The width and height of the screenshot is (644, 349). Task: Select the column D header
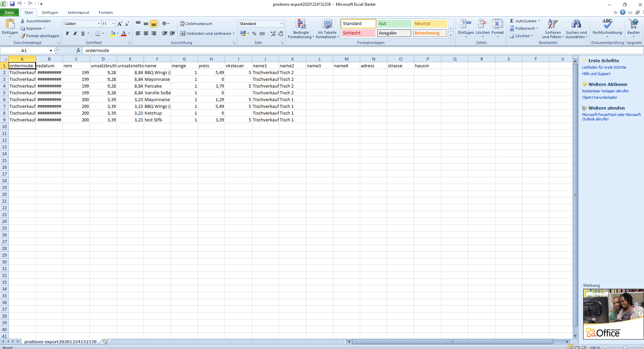(103, 59)
